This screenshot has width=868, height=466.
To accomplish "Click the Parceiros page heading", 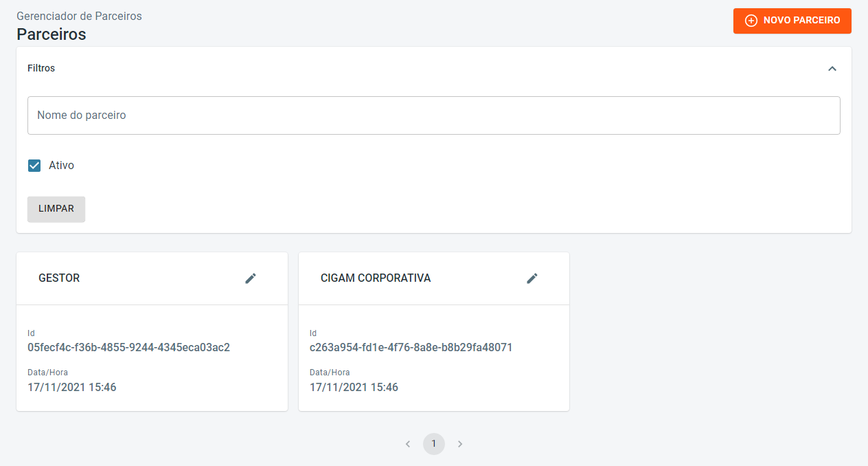I will pyautogui.click(x=52, y=34).
